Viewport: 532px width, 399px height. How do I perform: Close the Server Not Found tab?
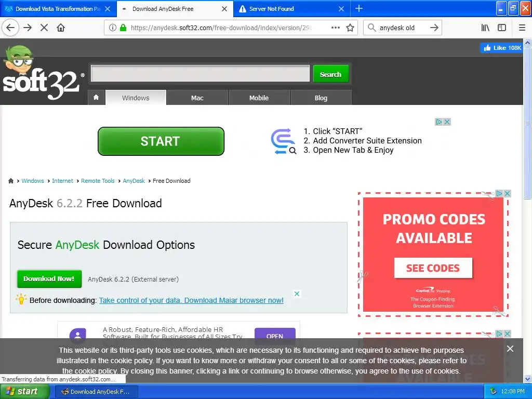point(341,9)
